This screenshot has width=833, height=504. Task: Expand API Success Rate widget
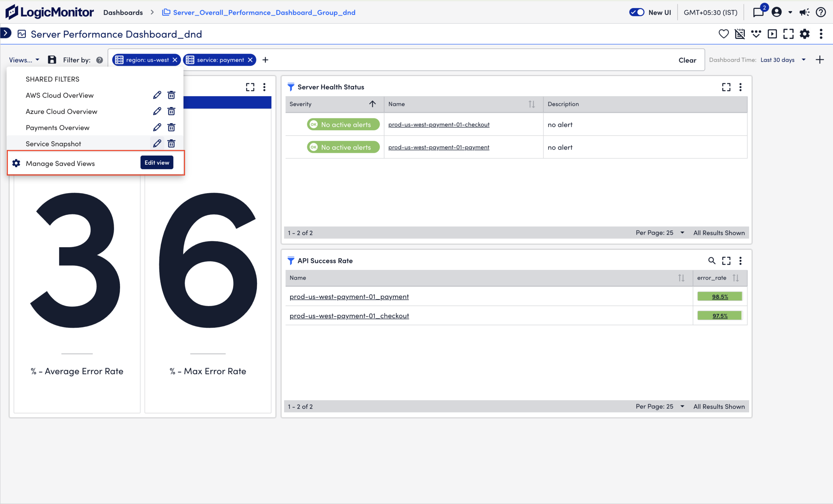pos(726,261)
